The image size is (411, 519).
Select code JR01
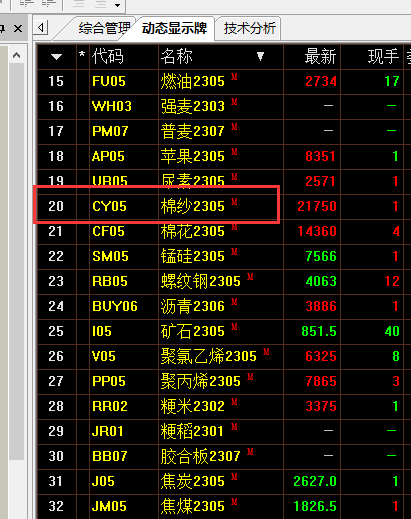(x=108, y=431)
